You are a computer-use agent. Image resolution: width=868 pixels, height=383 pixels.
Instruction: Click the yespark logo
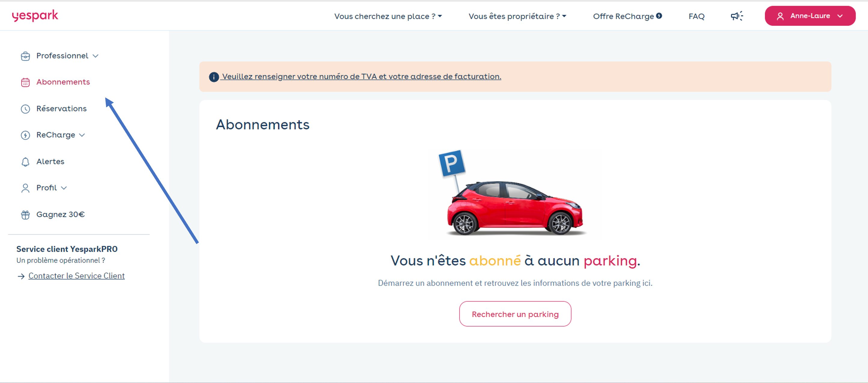pyautogui.click(x=35, y=16)
